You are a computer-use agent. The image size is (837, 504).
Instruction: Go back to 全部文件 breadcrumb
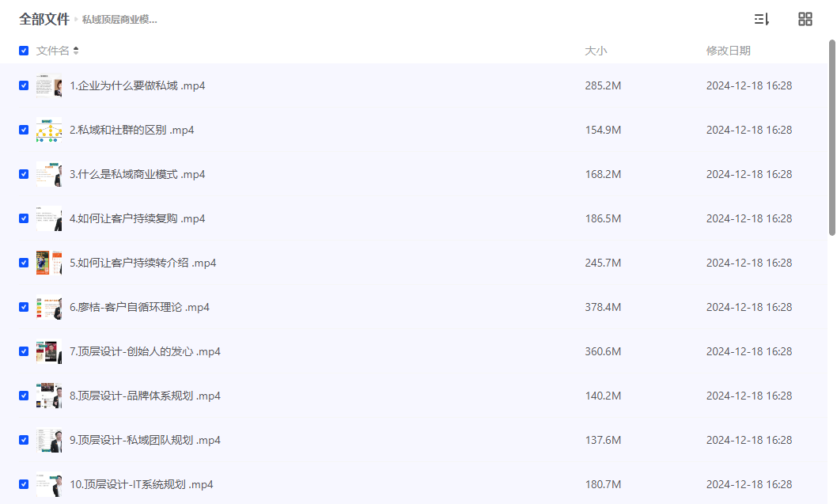point(44,19)
